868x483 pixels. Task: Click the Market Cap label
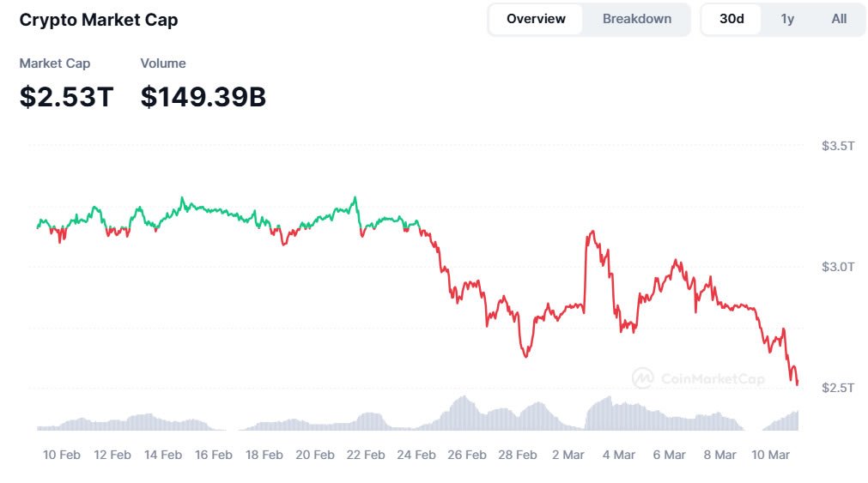point(55,63)
